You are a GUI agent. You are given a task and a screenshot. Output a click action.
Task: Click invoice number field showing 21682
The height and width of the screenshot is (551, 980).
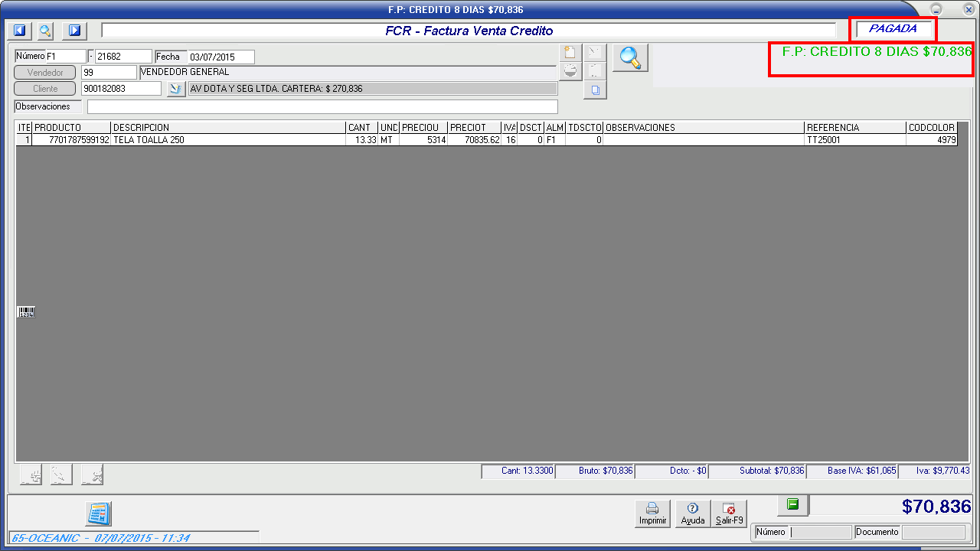122,57
